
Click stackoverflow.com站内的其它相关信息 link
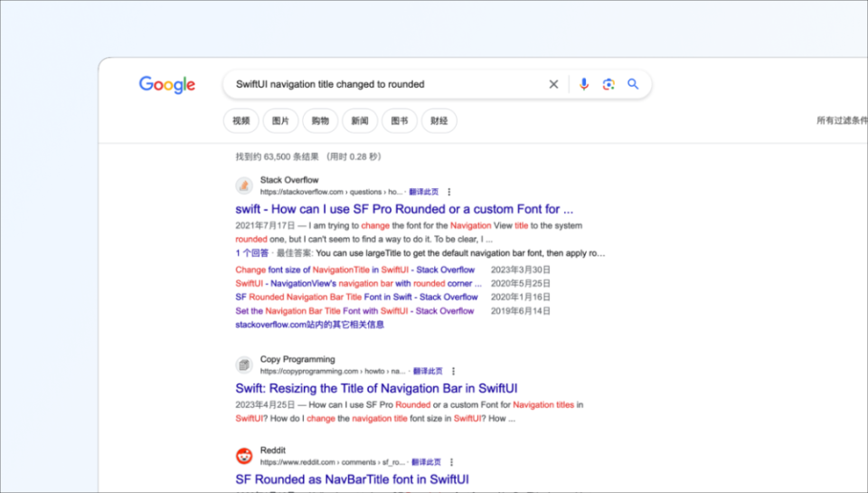click(309, 325)
